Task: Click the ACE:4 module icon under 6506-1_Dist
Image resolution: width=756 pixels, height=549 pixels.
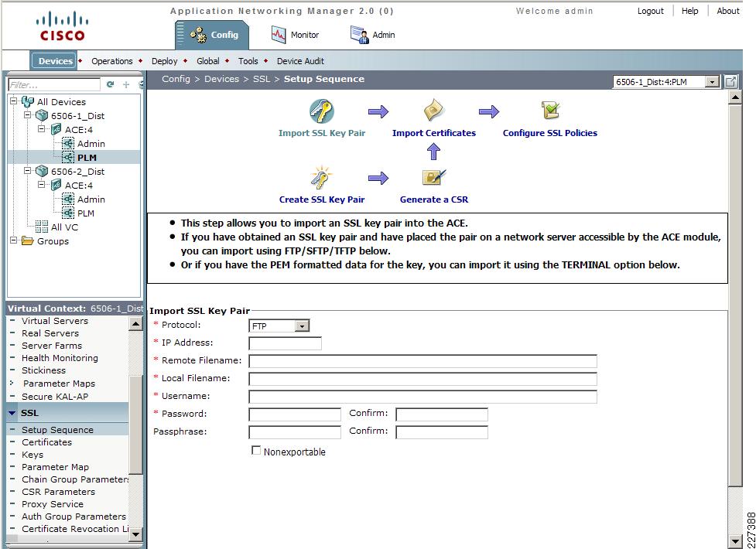Action: [56, 129]
